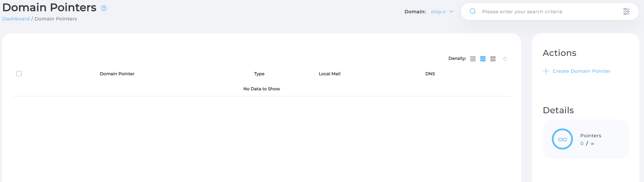Screen dimensions: 644x182
Task: Click the DNS column header
Action: point(430,74)
